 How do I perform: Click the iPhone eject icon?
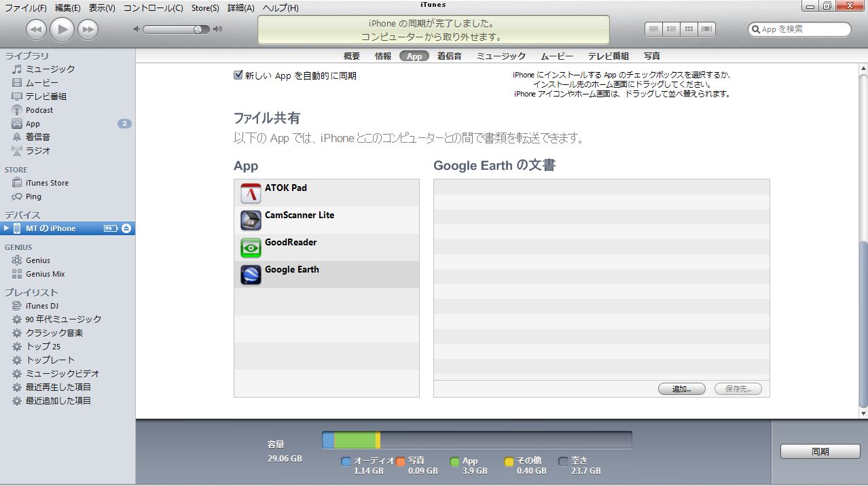coord(126,228)
